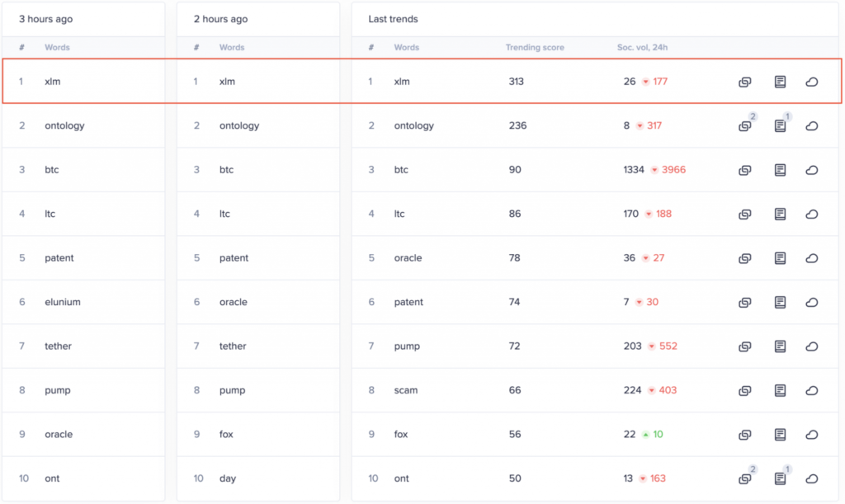
Task: Open the social context icon for ont
Action: coord(780,478)
